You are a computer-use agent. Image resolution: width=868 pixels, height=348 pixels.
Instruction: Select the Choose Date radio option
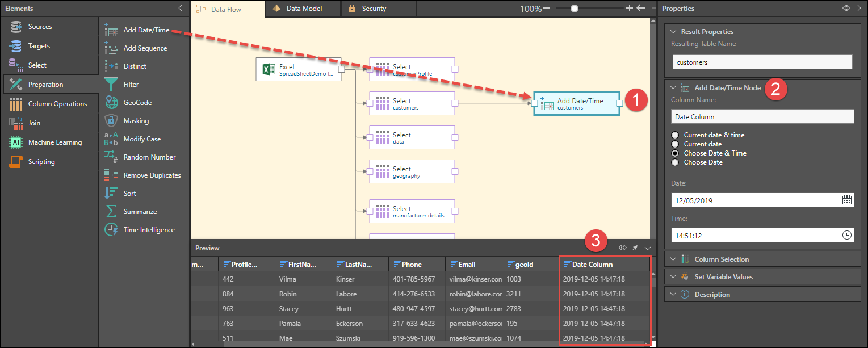point(675,162)
